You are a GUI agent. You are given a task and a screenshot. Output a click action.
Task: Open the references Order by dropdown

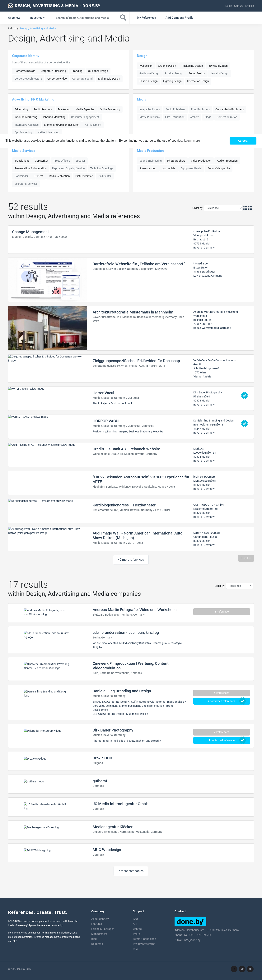(223, 208)
